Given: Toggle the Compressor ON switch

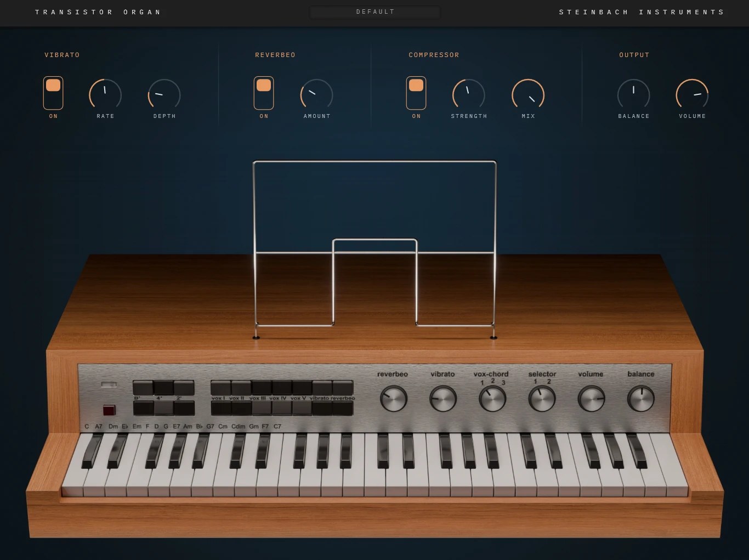Looking at the screenshot, I should pos(416,93).
